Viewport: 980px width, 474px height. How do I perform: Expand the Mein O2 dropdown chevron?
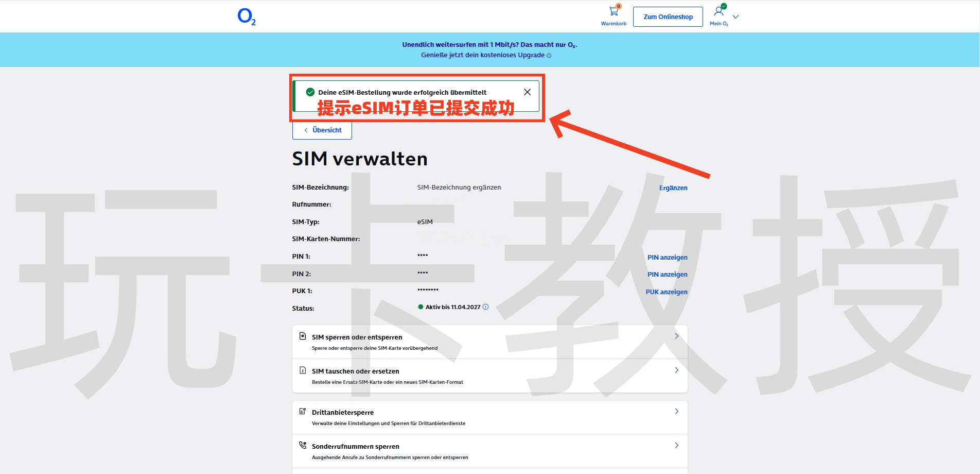[x=736, y=16]
